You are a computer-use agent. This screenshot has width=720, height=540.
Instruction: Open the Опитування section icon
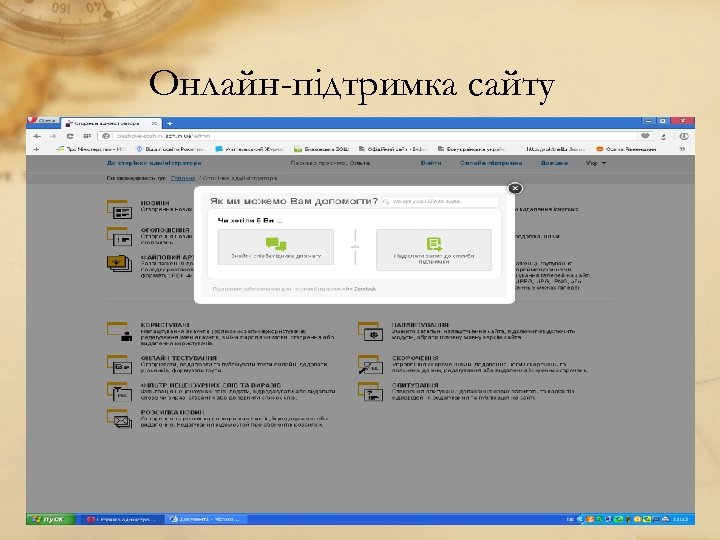pyautogui.click(x=370, y=392)
